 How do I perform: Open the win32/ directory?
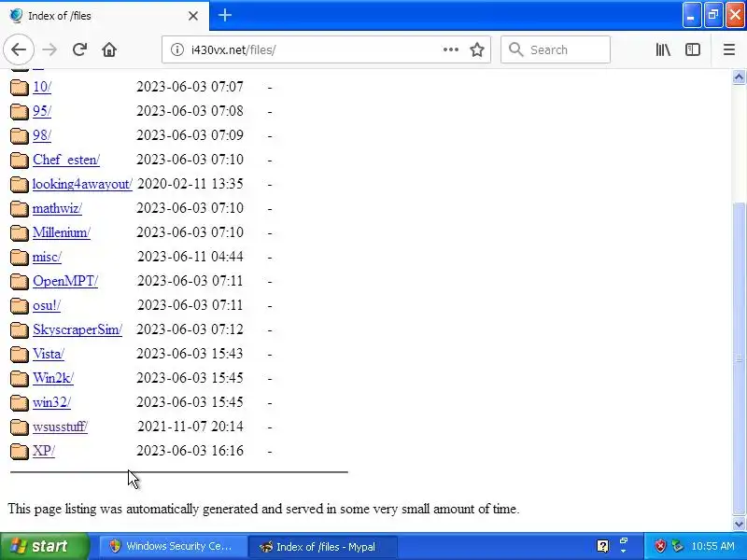(51, 402)
